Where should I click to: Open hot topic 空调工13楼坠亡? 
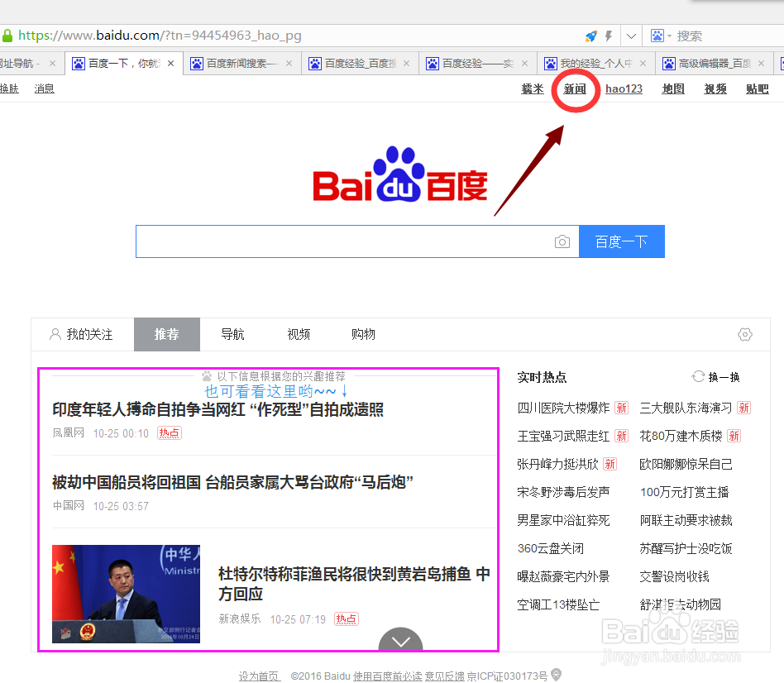tap(558, 605)
